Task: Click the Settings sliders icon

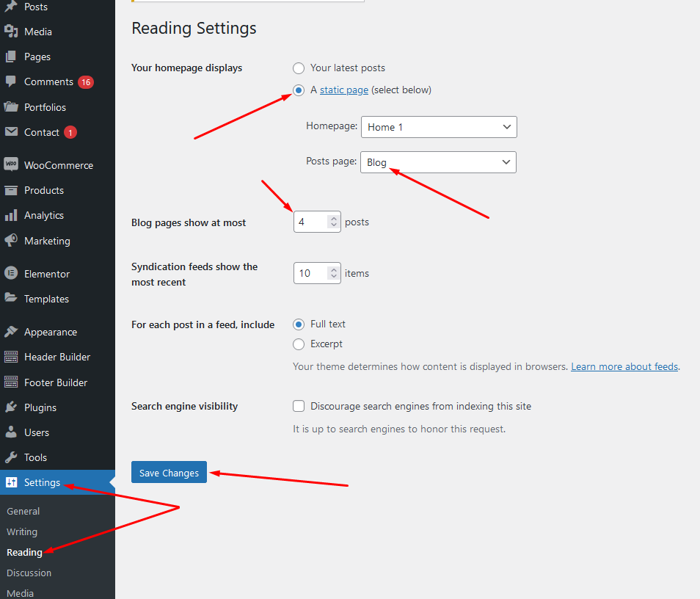Action: point(11,482)
